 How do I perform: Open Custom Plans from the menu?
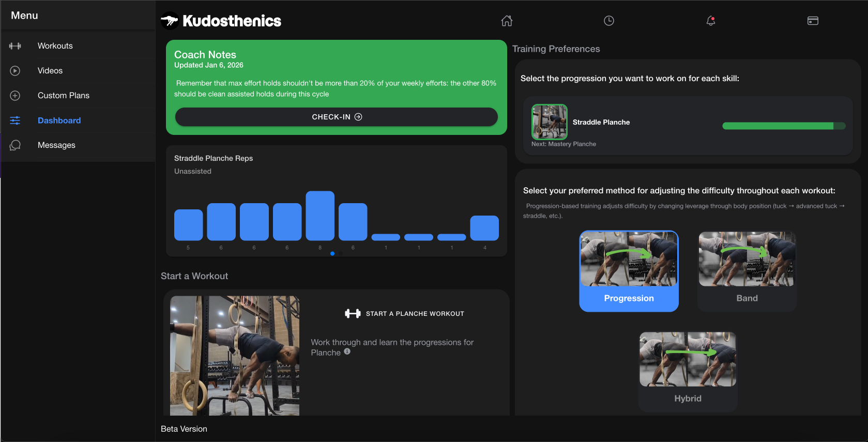click(x=78, y=96)
